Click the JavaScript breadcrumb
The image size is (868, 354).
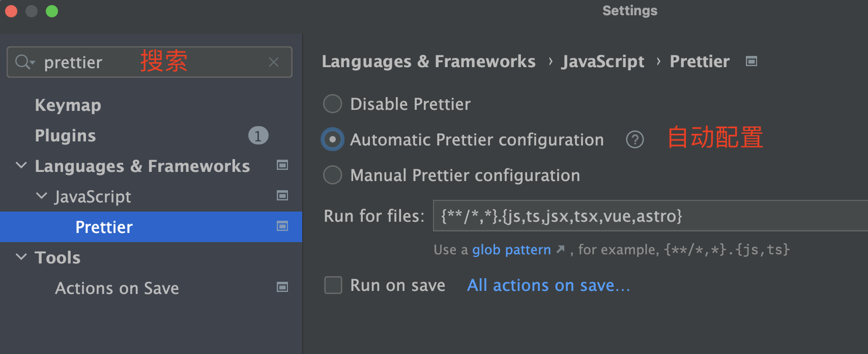(603, 62)
